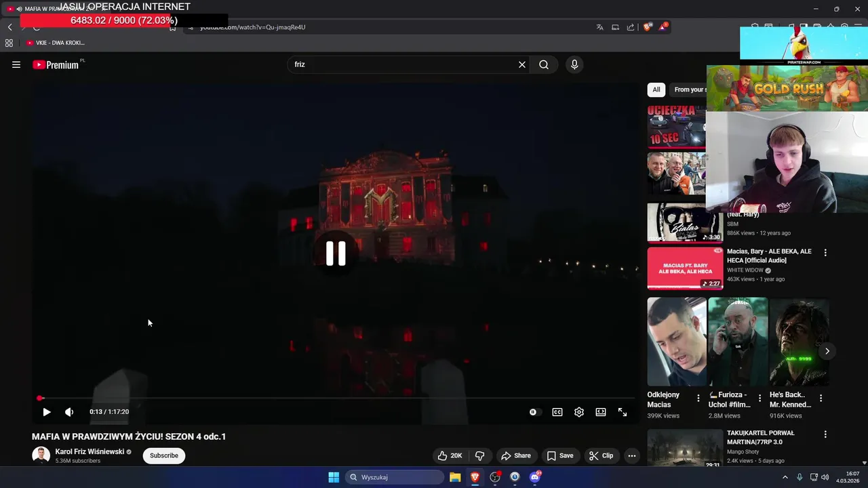868x488 pixels.
Task: Open Discord from the taskbar
Action: click(x=535, y=477)
